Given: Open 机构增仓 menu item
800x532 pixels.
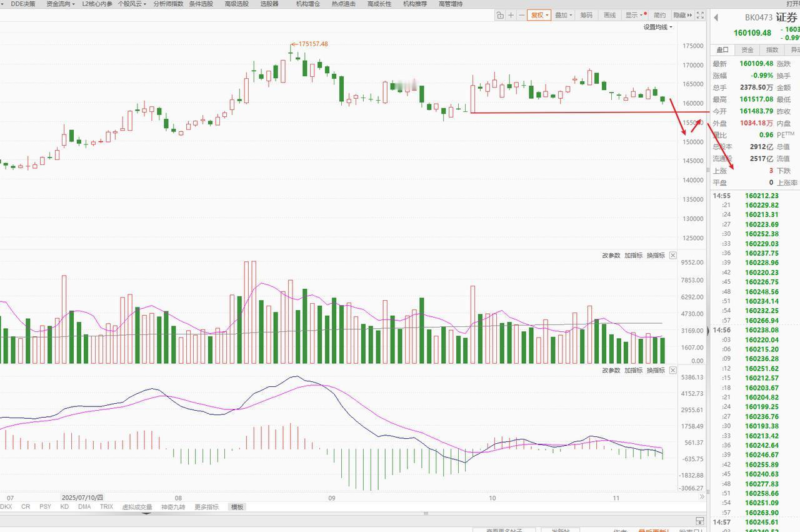Looking at the screenshot, I should click(x=308, y=4).
